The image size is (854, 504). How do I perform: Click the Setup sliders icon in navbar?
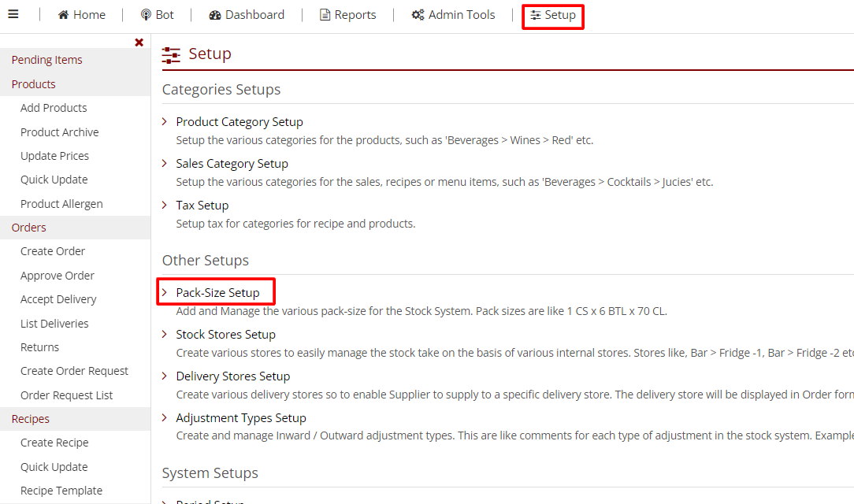coord(536,15)
